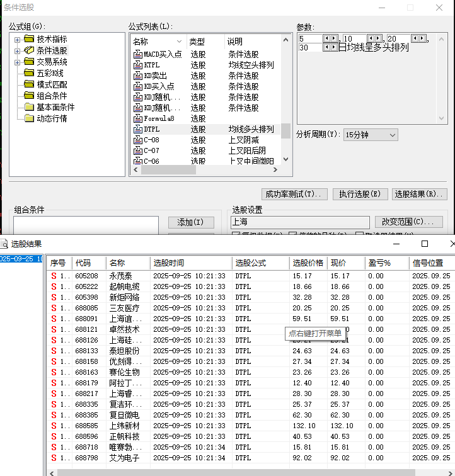455x476 pixels.
Task: Click the 组合条件 folder icon
Action: click(29, 96)
